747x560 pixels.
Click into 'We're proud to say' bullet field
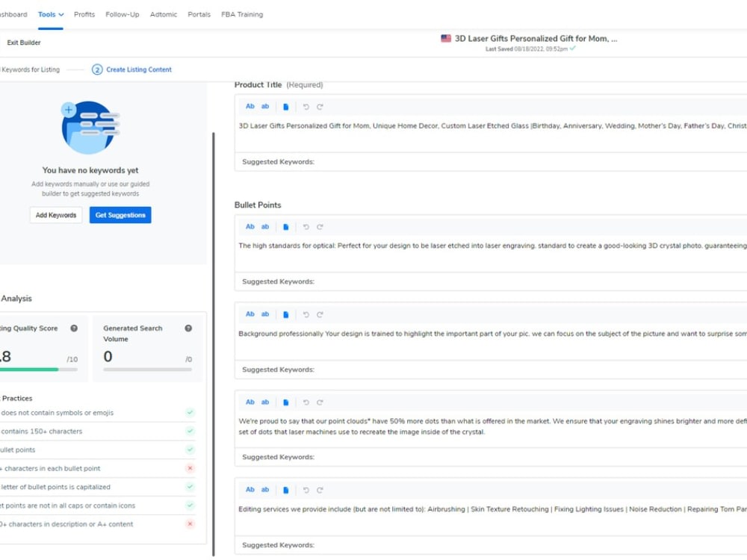[491, 429]
